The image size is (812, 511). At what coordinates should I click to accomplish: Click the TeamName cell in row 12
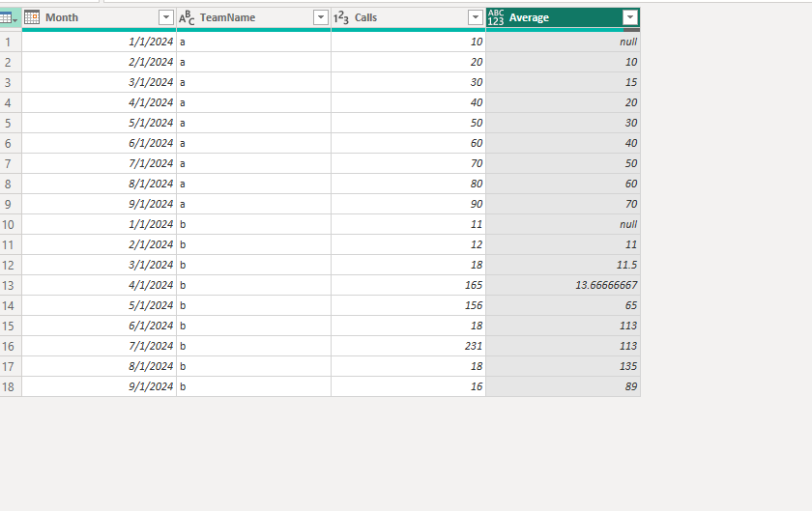(x=253, y=265)
